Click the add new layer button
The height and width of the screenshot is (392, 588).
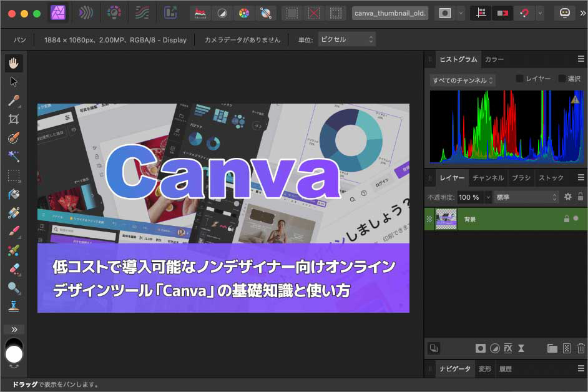(566, 348)
